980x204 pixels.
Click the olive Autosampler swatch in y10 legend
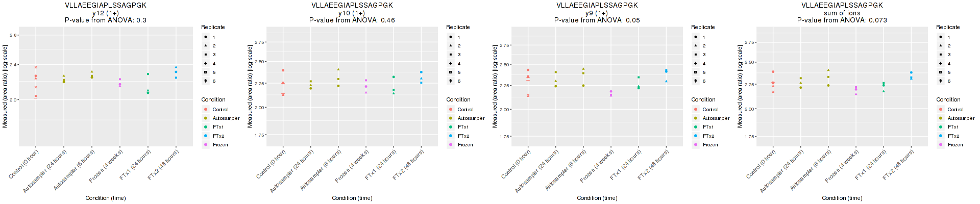pyautogui.click(x=450, y=118)
